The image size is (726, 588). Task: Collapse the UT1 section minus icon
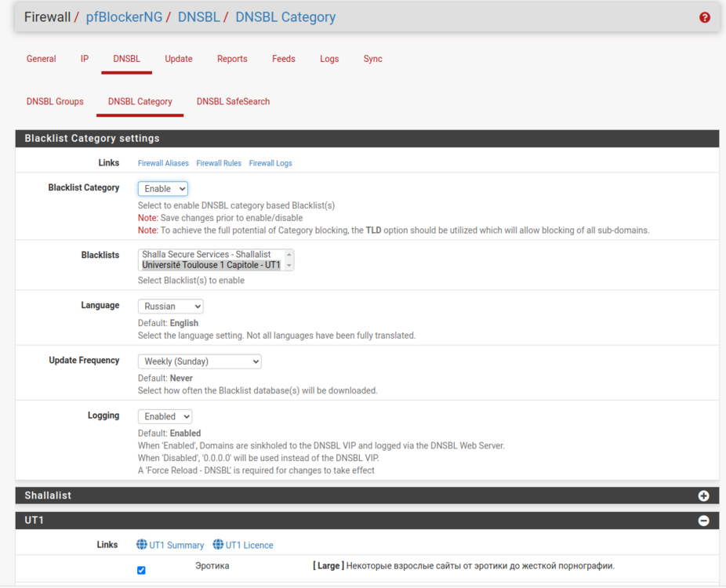click(x=703, y=521)
